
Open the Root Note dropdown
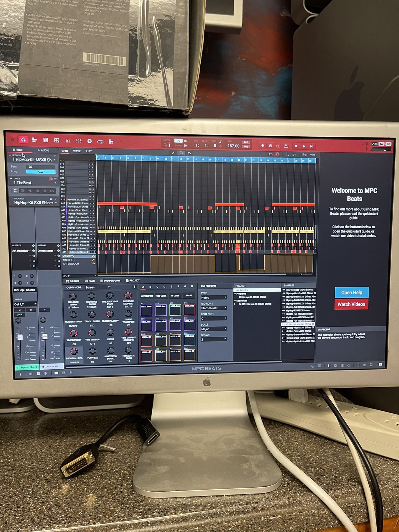[214, 318]
